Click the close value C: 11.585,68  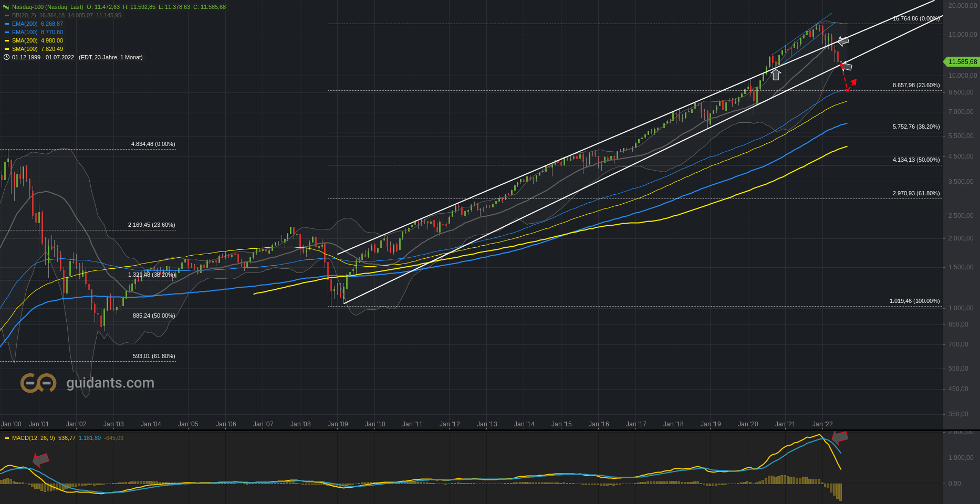tap(210, 7)
